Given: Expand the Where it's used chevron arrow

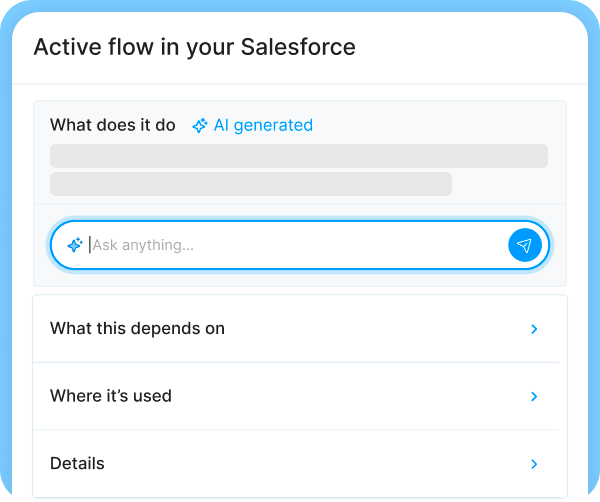Looking at the screenshot, I should point(534,396).
